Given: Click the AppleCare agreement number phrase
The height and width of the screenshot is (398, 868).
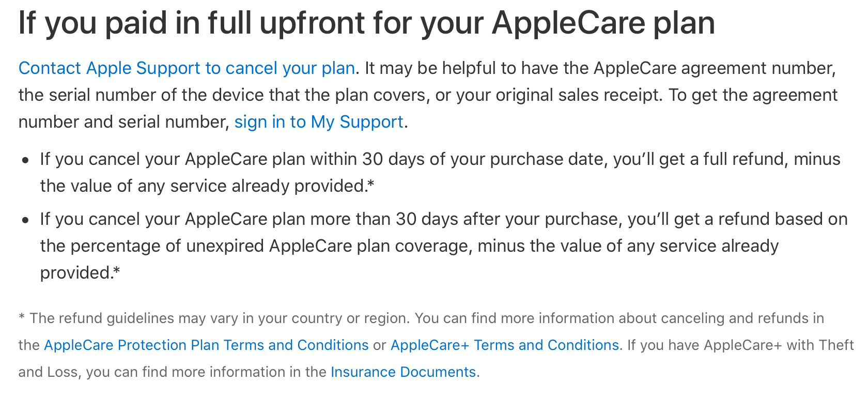Looking at the screenshot, I should [713, 68].
